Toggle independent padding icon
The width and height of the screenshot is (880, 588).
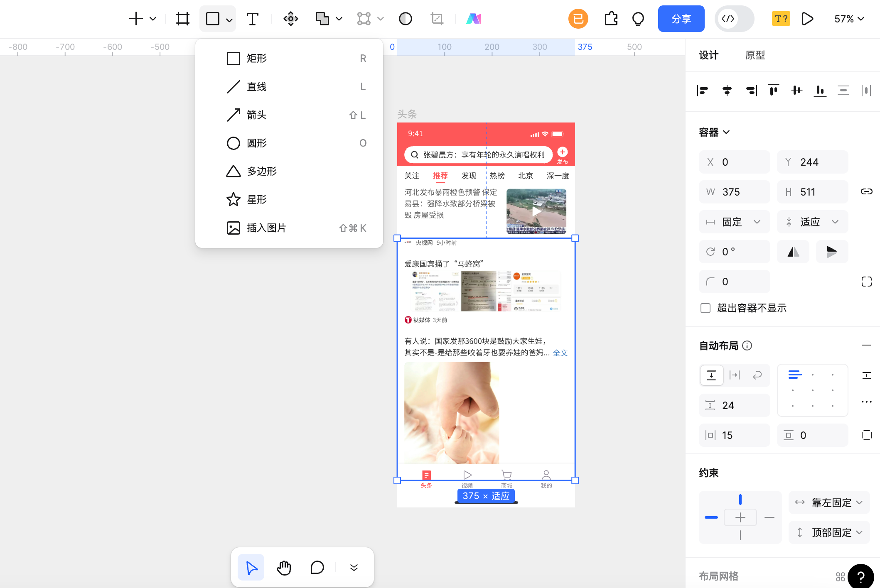[x=866, y=435]
